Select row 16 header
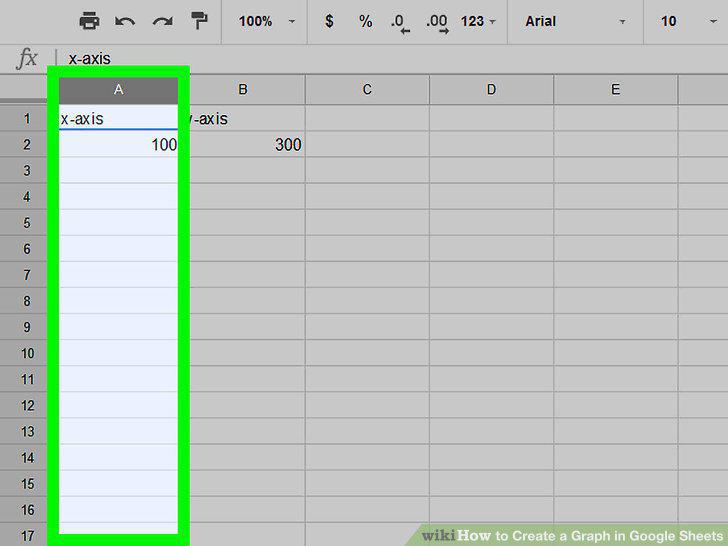This screenshot has width=728, height=546. point(26,510)
